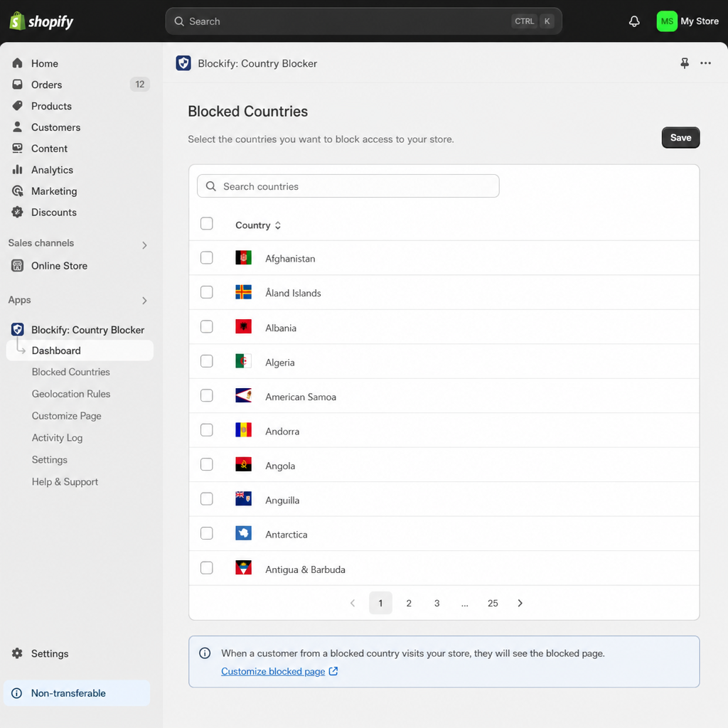Open Geolocation Rules in sidebar
Viewport: 728px width, 728px height.
coord(71,394)
